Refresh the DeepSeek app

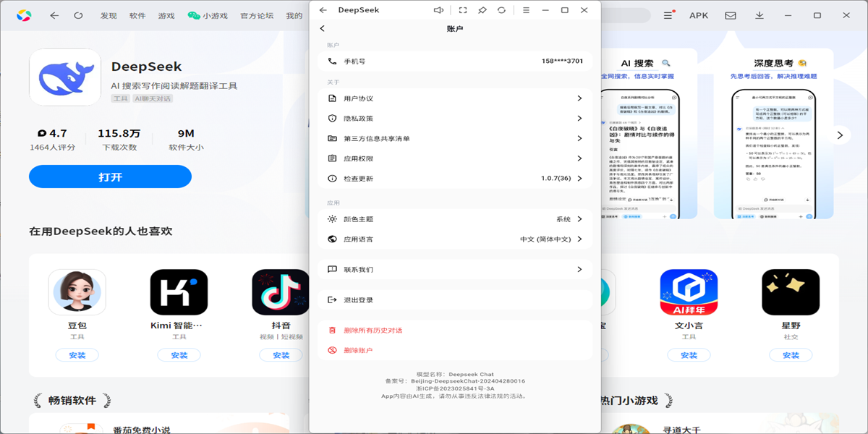point(502,10)
